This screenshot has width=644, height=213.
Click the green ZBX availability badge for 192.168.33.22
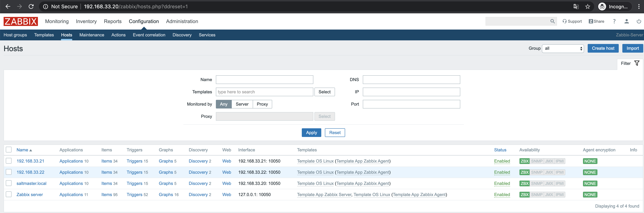pos(524,172)
